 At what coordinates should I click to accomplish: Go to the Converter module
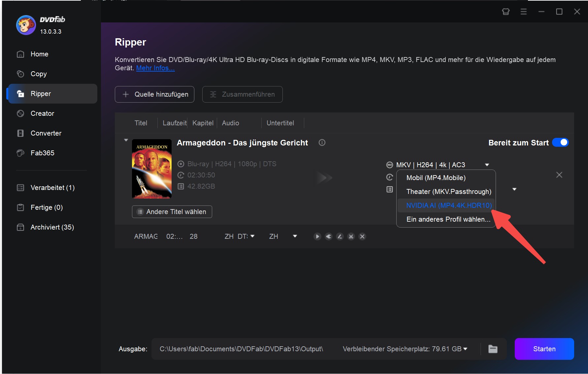coord(52,133)
